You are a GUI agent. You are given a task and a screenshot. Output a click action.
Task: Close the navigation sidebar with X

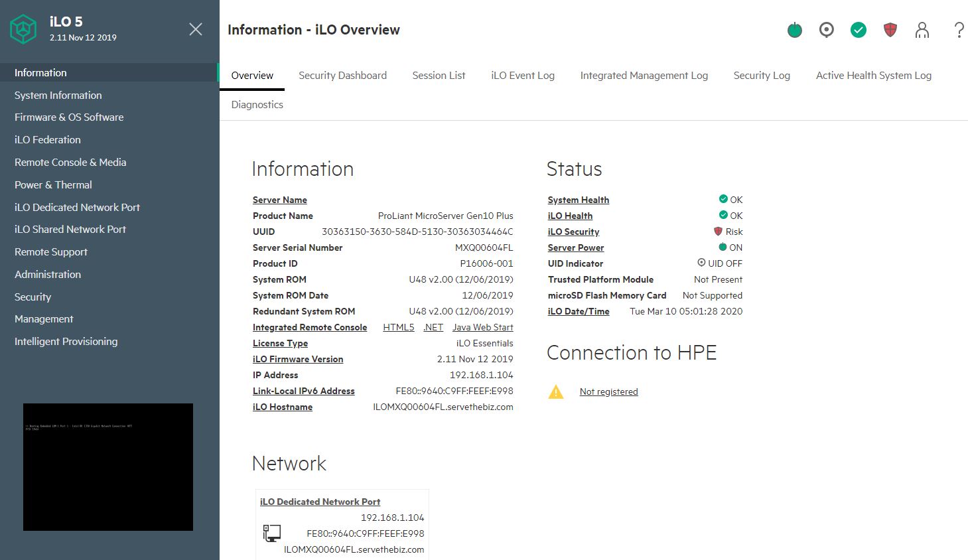point(196,29)
